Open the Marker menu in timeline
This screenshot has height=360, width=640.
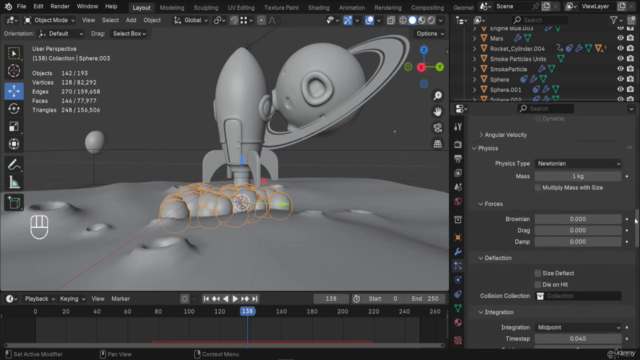click(121, 299)
